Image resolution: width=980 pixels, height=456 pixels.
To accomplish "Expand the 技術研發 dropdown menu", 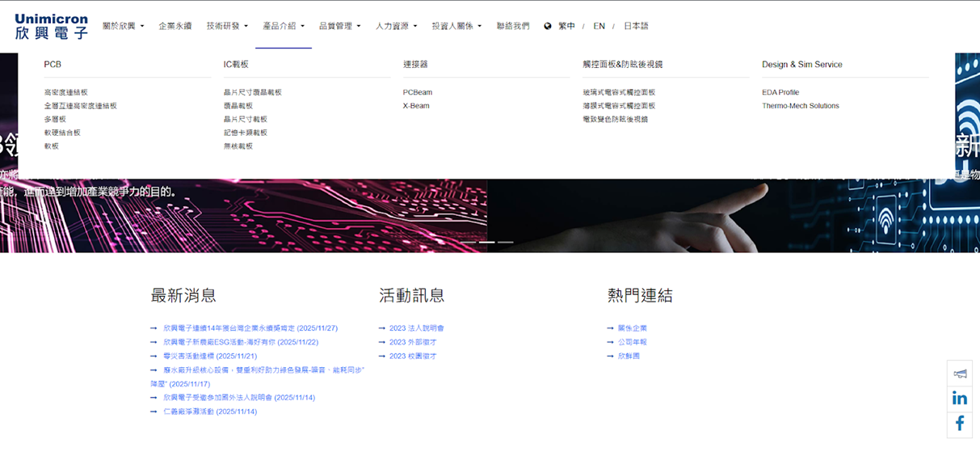I will (x=227, y=26).
